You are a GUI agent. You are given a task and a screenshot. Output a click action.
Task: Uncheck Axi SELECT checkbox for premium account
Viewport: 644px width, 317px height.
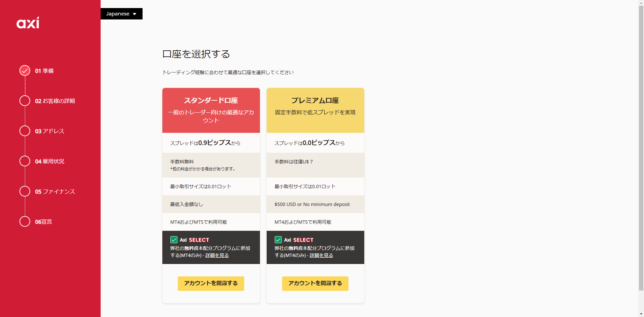[x=278, y=240]
